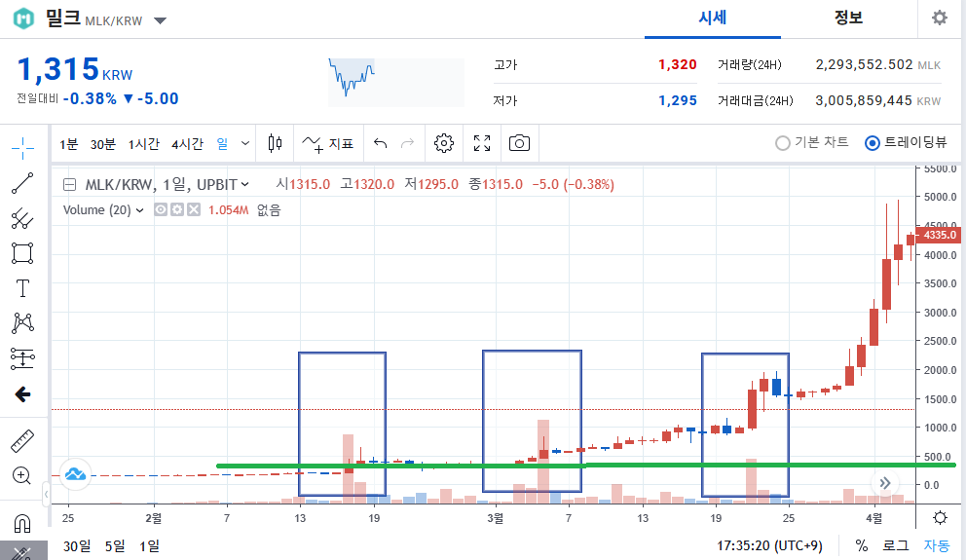Expand the left drawing toolbar handle
The height and width of the screenshot is (560, 966).
[46, 494]
